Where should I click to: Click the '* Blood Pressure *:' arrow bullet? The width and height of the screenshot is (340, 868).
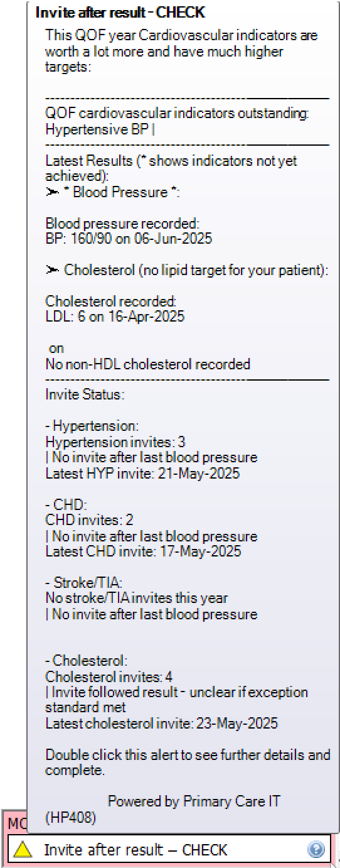click(112, 192)
